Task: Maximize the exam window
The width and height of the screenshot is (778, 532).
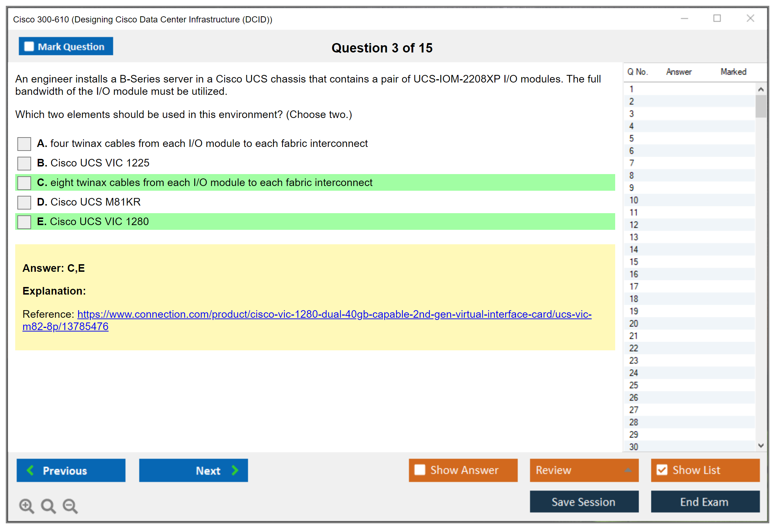Action: pyautogui.click(x=717, y=18)
